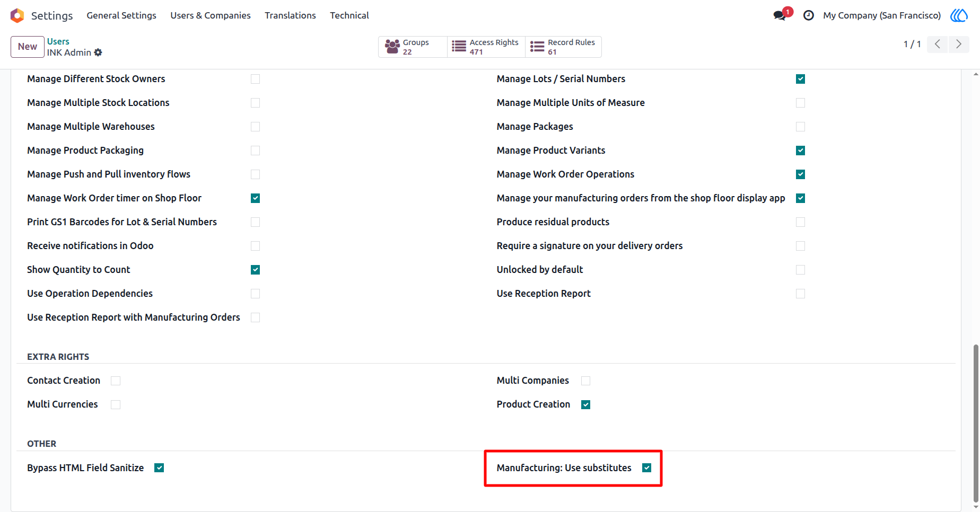This screenshot has width=980, height=512.
Task: Click the New button
Action: [x=28, y=47]
